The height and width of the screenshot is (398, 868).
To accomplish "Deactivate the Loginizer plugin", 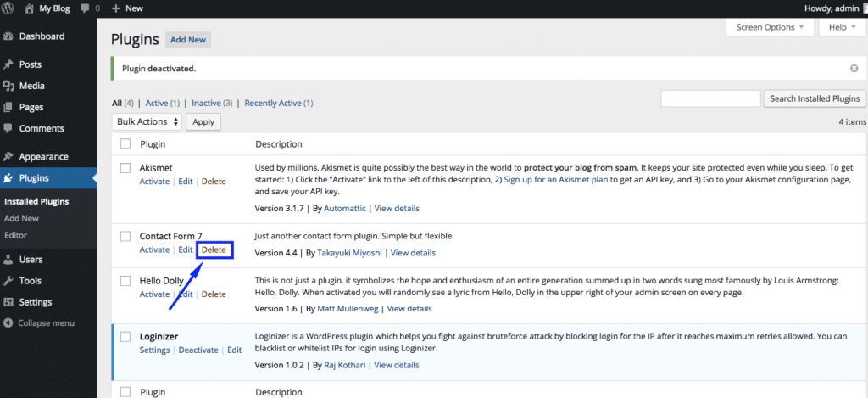I will tap(198, 350).
